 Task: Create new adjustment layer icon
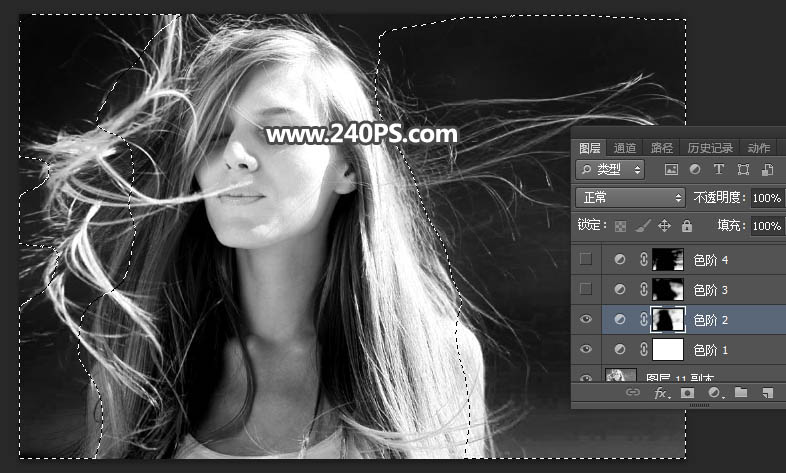(715, 393)
